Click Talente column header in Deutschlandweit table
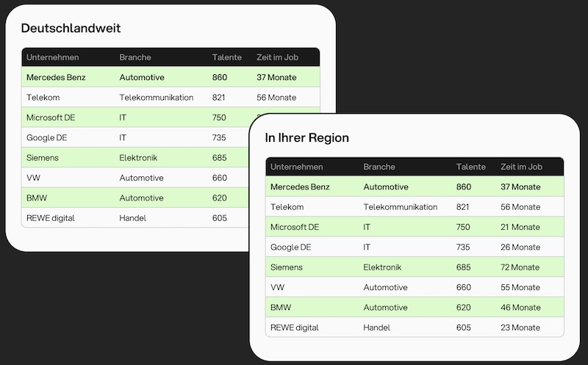Image resolution: width=588 pixels, height=365 pixels. (226, 57)
